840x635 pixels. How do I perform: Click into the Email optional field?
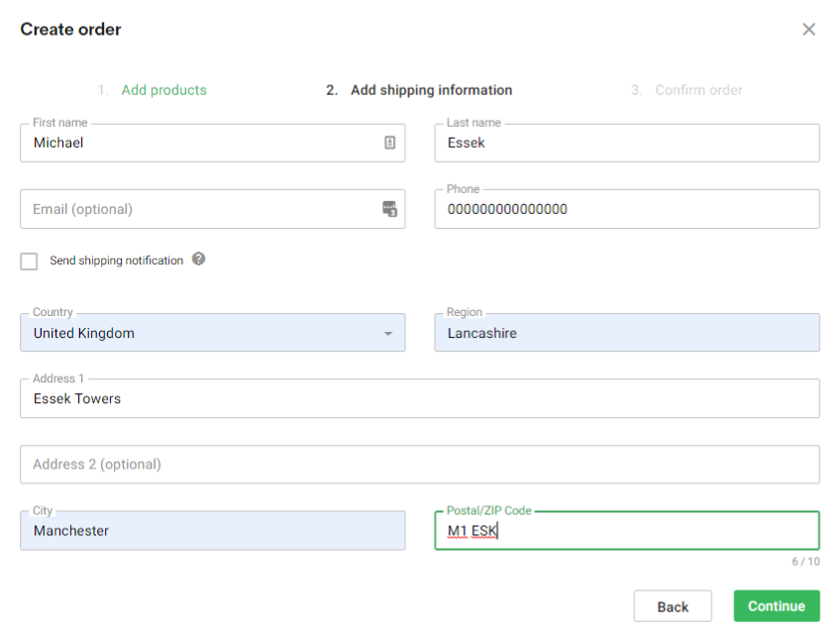click(213, 209)
